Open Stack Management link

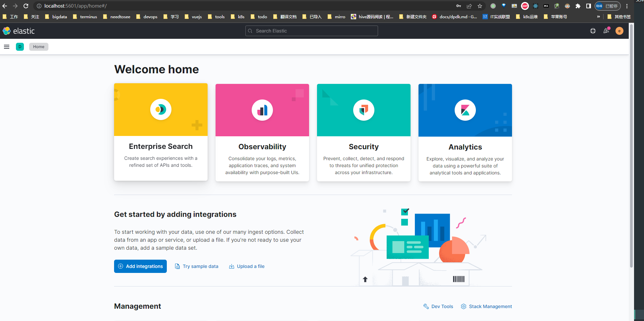(486, 306)
